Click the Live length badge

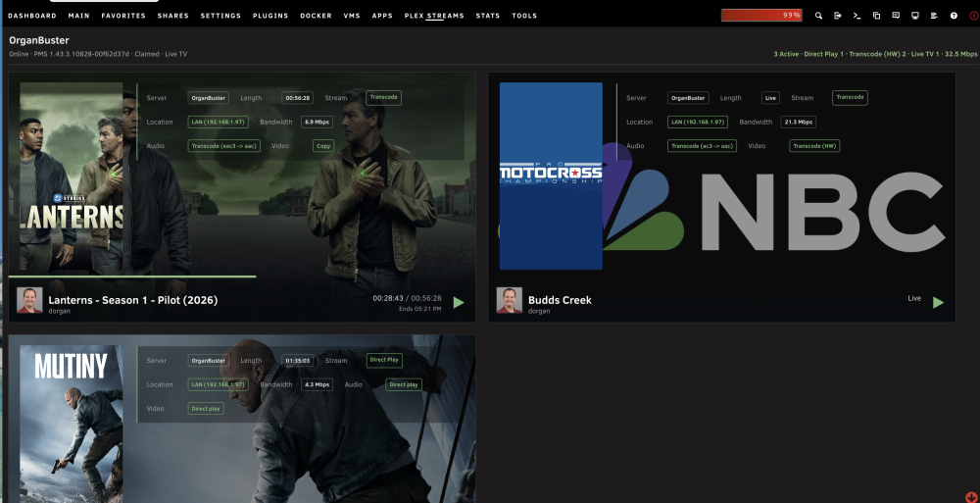click(x=770, y=98)
